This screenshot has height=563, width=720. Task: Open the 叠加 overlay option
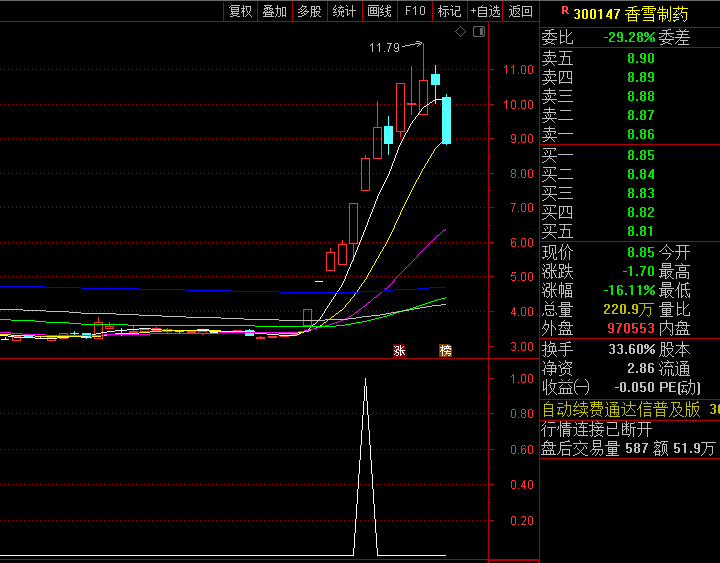click(x=274, y=12)
